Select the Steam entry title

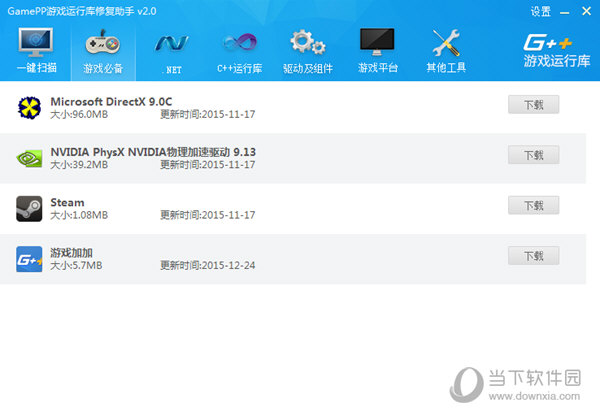click(x=67, y=202)
